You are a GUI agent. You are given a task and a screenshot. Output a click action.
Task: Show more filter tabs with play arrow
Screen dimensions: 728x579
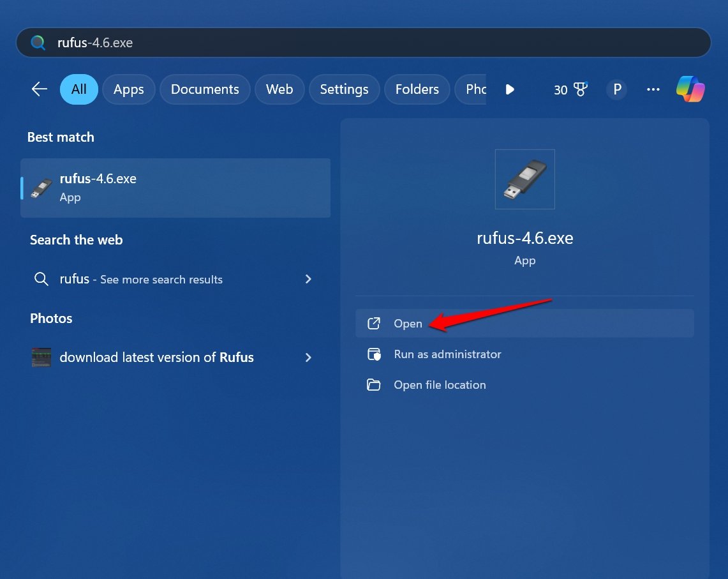510,89
